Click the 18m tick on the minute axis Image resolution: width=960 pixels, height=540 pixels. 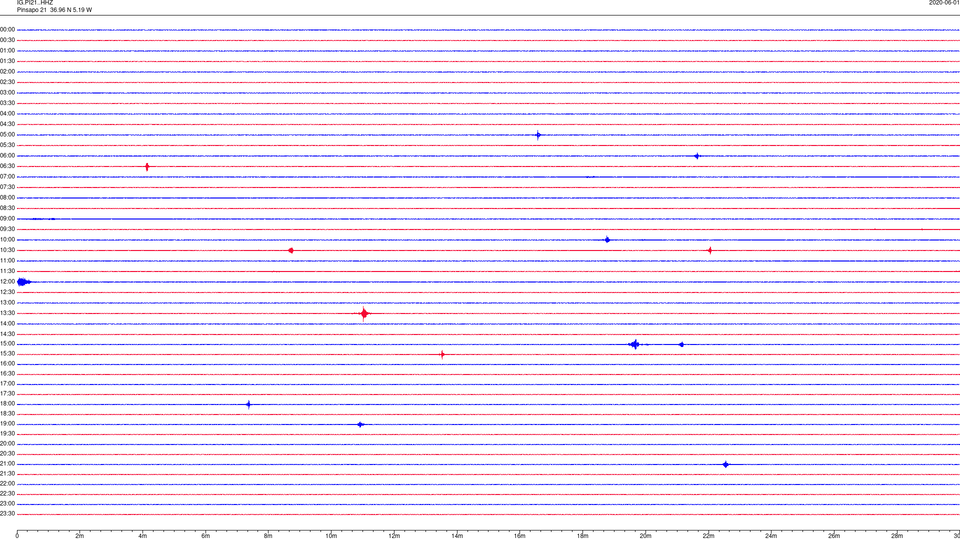click(582, 536)
